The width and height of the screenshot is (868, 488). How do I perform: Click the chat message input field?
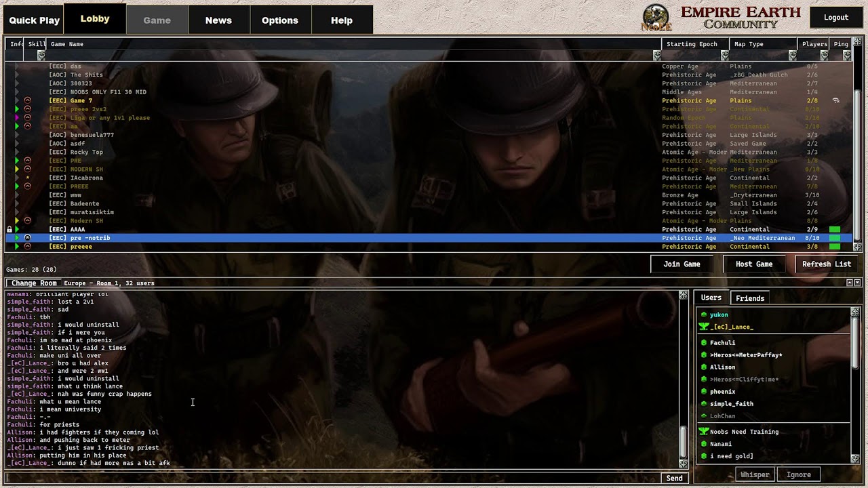[332, 479]
